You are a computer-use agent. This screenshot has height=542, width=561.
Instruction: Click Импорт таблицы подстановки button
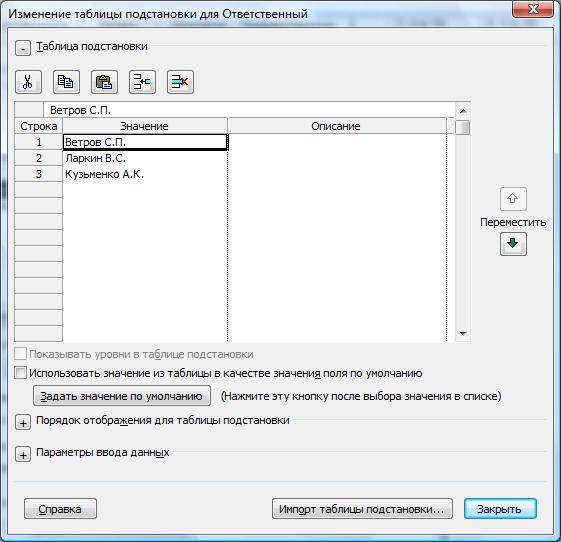point(362,508)
